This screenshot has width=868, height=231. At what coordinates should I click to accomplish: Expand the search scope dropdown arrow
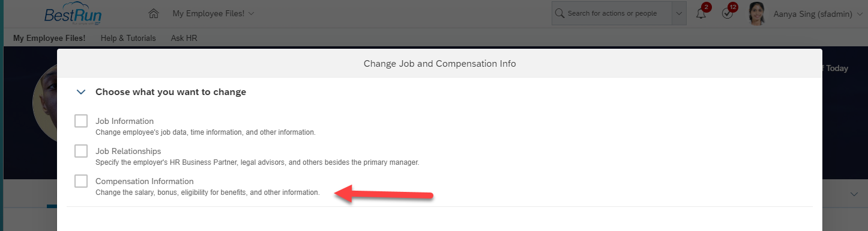click(679, 13)
